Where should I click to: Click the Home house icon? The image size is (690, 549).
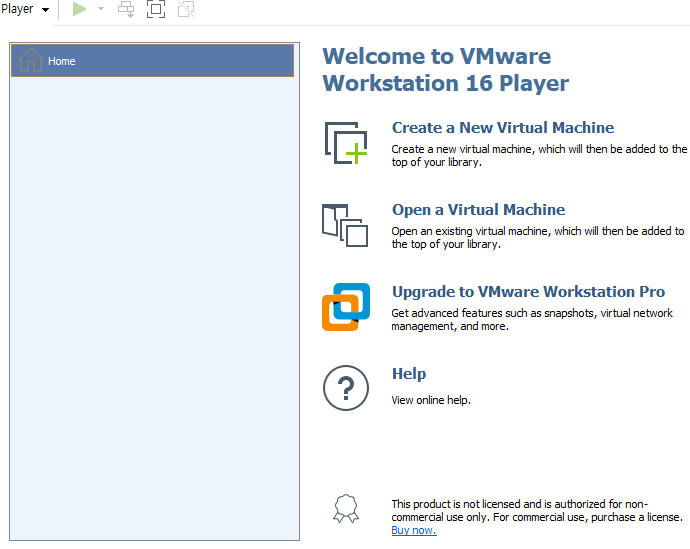click(x=30, y=60)
